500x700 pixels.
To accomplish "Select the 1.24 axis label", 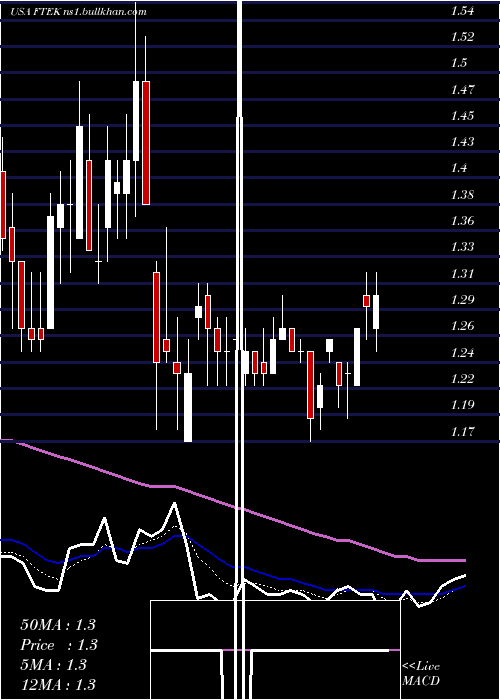I will point(462,353).
